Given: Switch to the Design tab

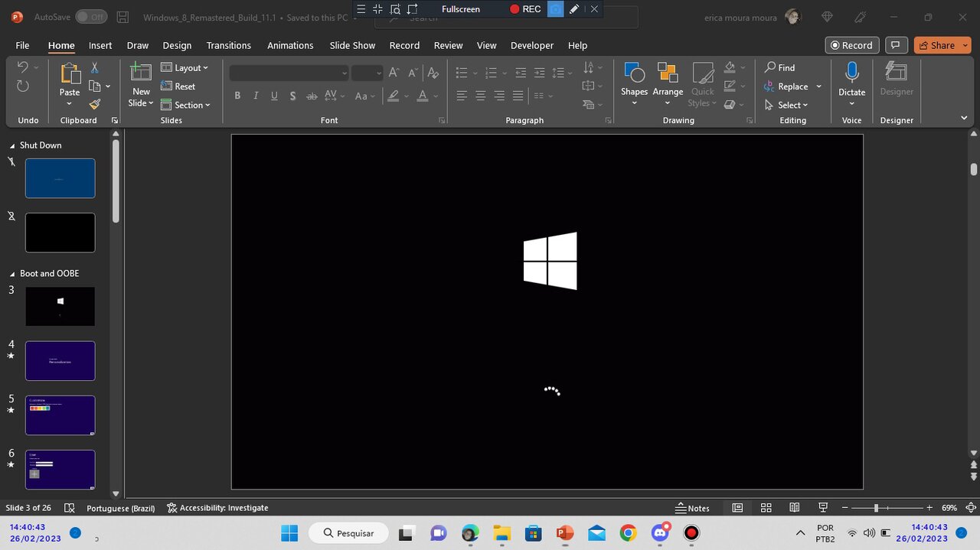Looking at the screenshot, I should coord(177,45).
